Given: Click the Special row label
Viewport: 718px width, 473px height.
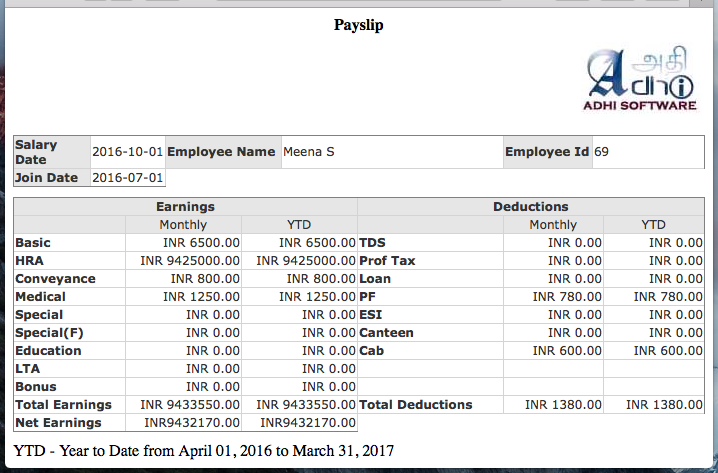Looking at the screenshot, I should tap(39, 315).
